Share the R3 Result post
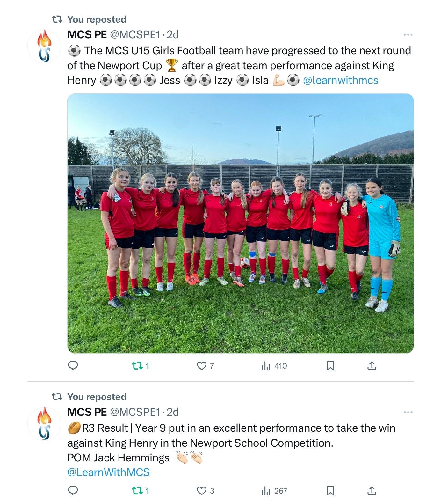 point(372,491)
